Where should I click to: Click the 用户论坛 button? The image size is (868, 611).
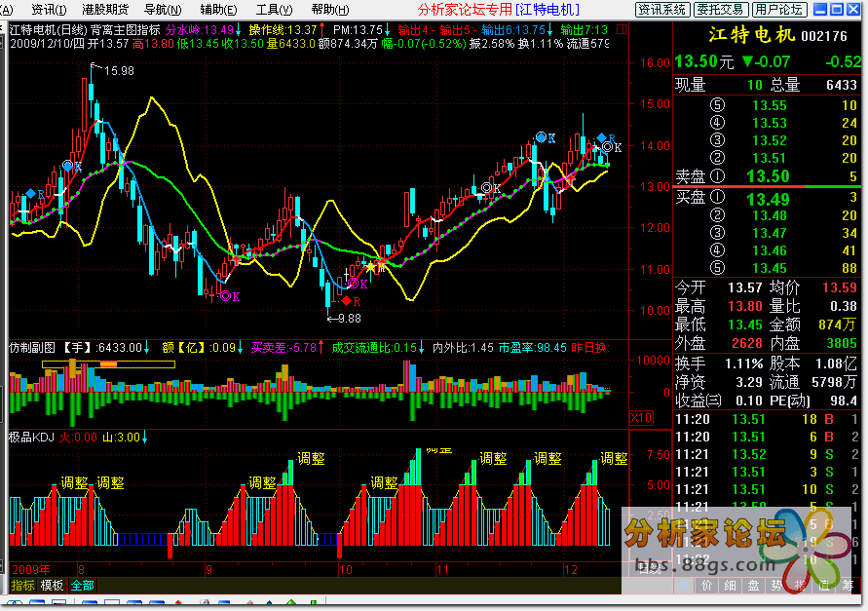pyautogui.click(x=779, y=10)
